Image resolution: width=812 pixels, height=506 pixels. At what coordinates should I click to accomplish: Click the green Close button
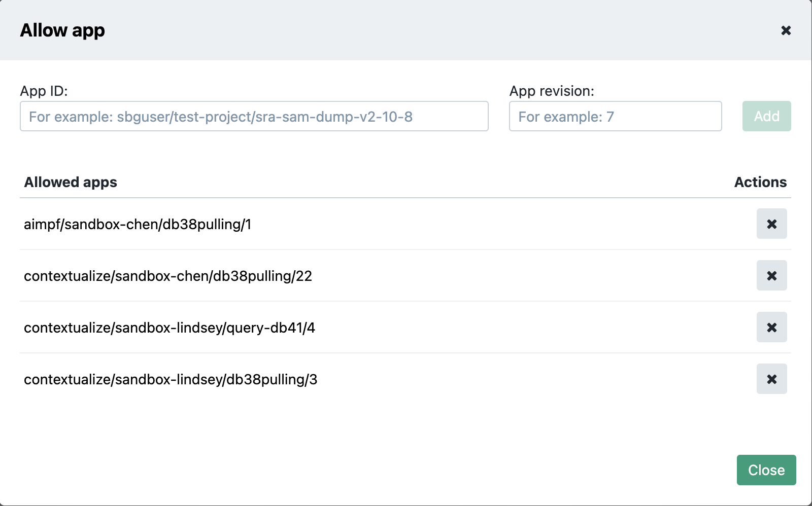(766, 470)
